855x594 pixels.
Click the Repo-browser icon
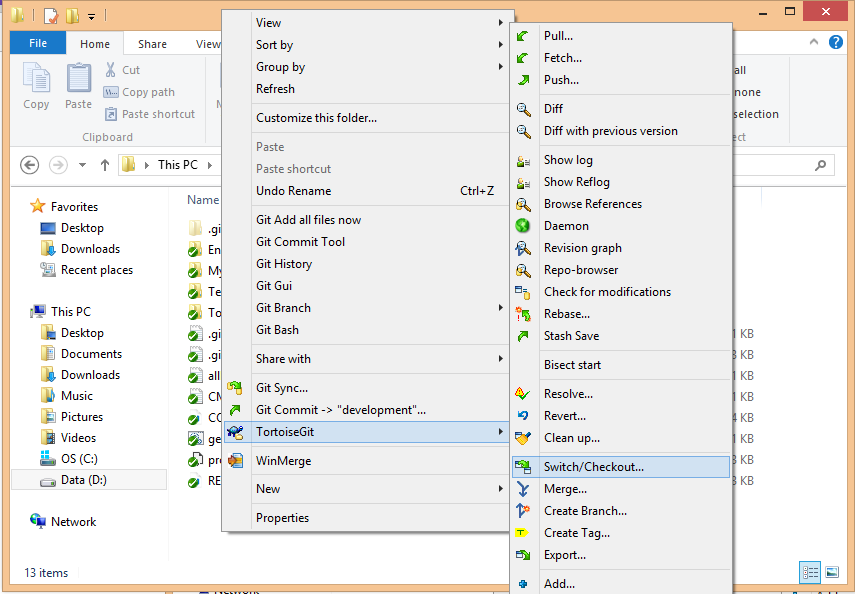(x=523, y=270)
